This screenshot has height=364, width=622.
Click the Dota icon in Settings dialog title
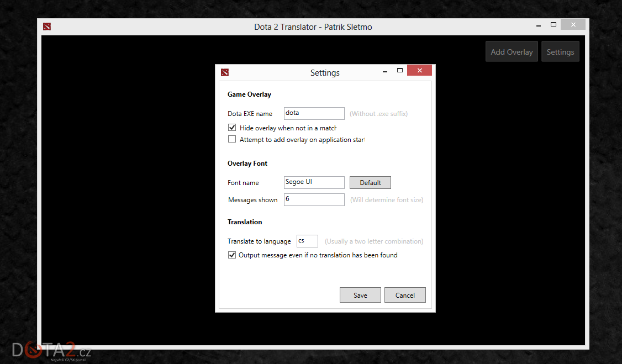(225, 72)
